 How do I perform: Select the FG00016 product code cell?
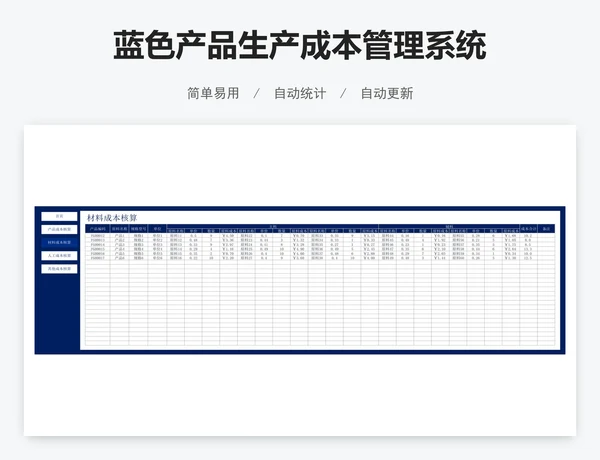coord(98,253)
